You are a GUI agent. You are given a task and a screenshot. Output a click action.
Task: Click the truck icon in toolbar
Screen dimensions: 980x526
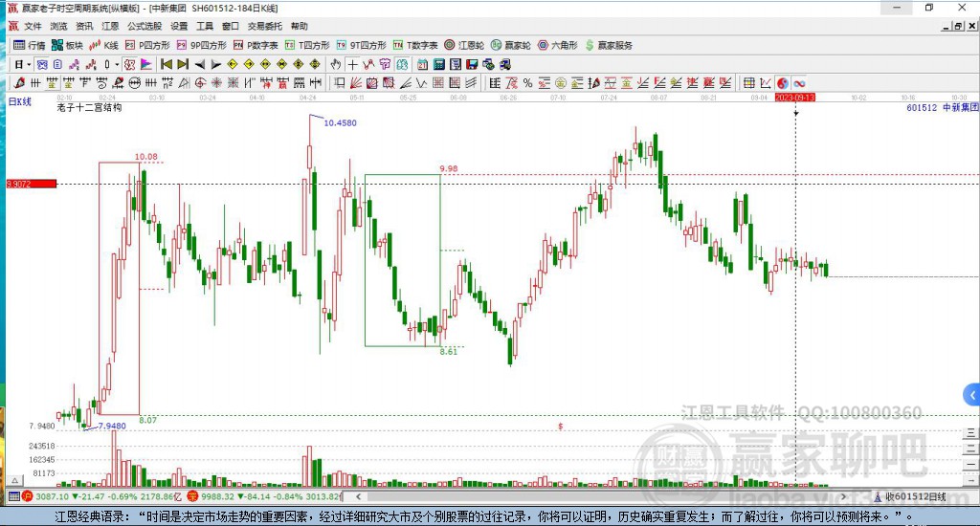pyautogui.click(x=505, y=64)
